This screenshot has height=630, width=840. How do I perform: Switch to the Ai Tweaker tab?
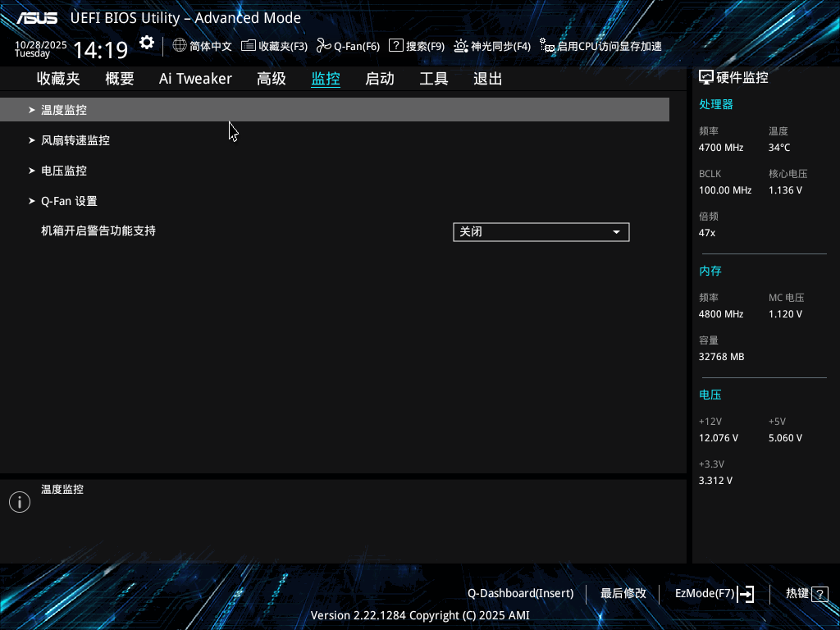click(x=195, y=78)
